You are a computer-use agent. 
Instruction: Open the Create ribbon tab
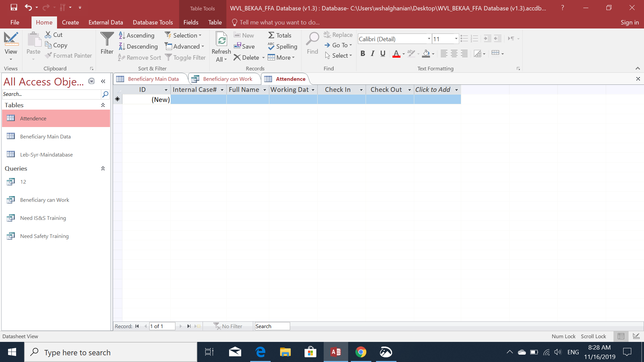pyautogui.click(x=70, y=22)
